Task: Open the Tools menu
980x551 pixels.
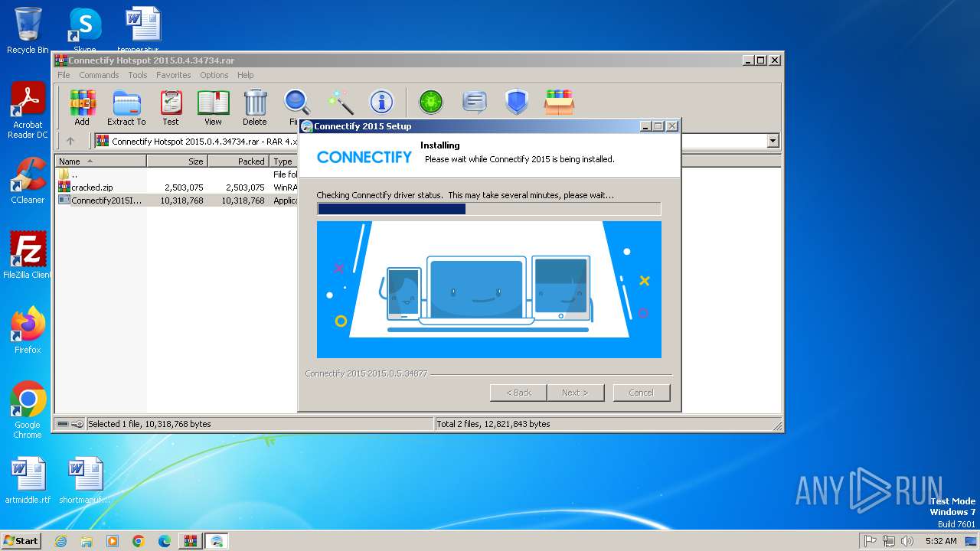Action: (x=138, y=75)
